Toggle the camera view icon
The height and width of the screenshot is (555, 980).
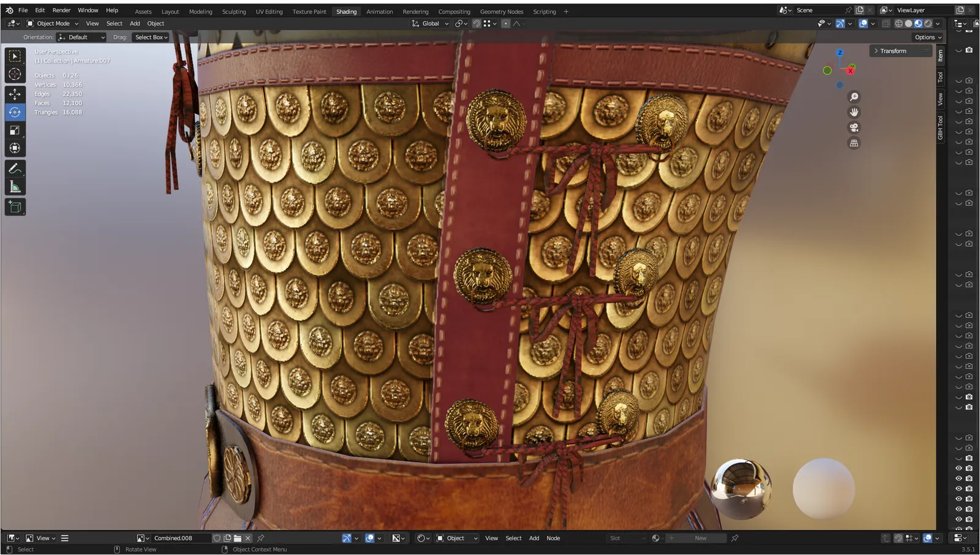(854, 127)
